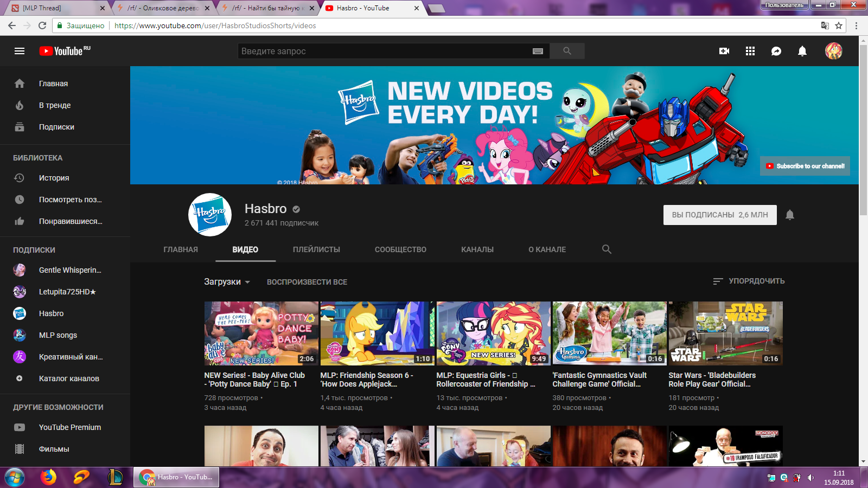Viewport: 868px width, 488px height.
Task: Open the user account avatar menu
Action: point(833,51)
